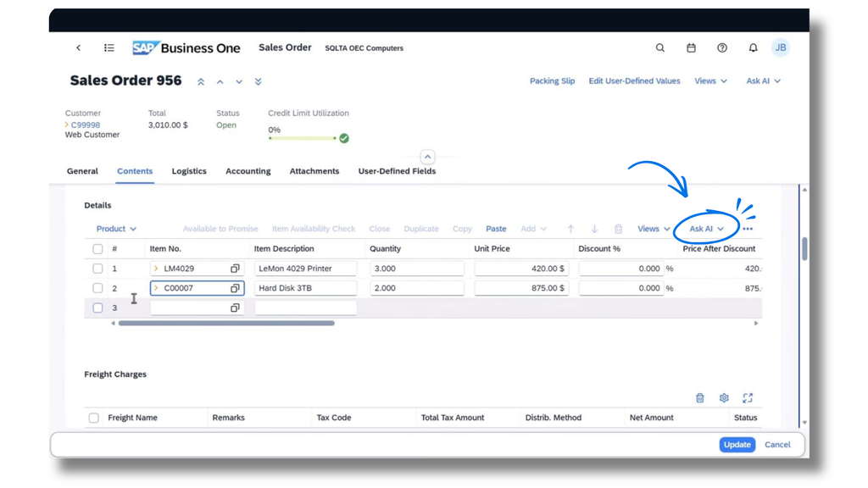Viewport: 868px width, 488px height.
Task: Open the main menu list icon
Action: click(109, 48)
